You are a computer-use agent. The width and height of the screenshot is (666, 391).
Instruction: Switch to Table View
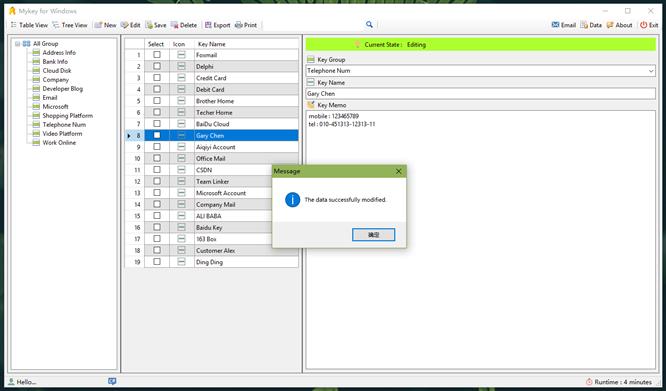[29, 25]
